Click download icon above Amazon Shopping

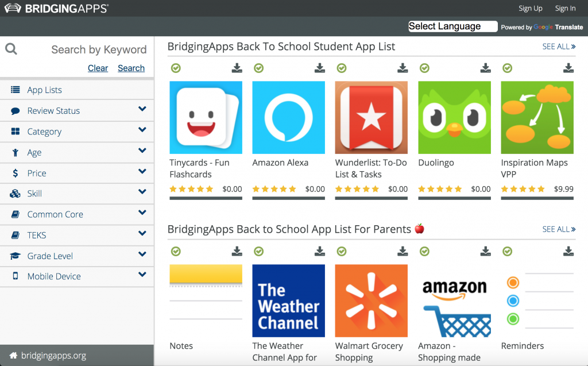(x=486, y=251)
